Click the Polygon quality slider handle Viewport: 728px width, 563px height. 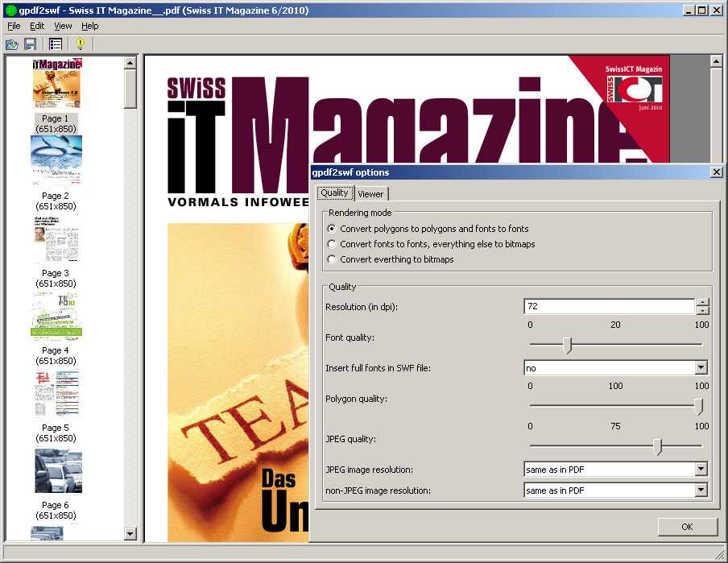[x=699, y=407]
